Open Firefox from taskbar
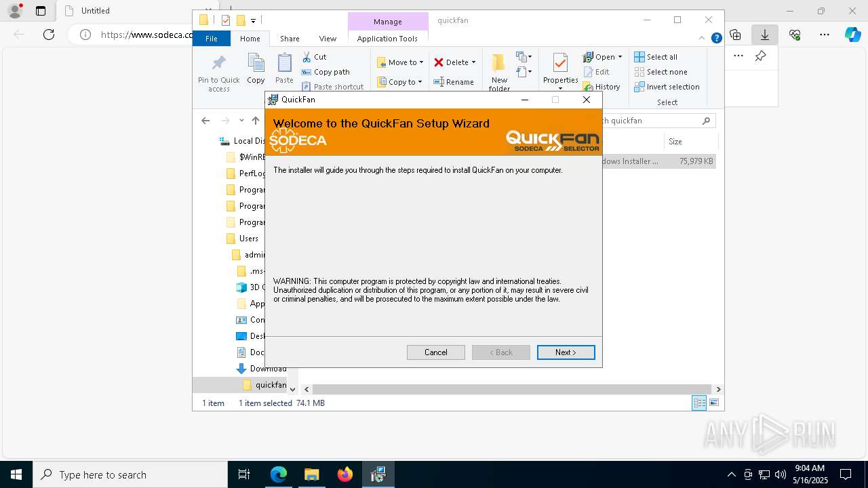Viewport: 868px width, 488px height. [x=345, y=474]
